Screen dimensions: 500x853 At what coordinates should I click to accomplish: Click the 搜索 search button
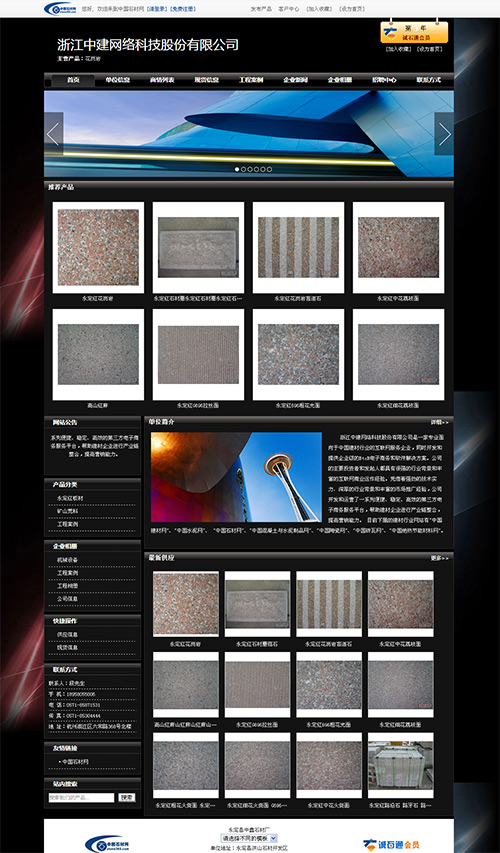tap(127, 798)
